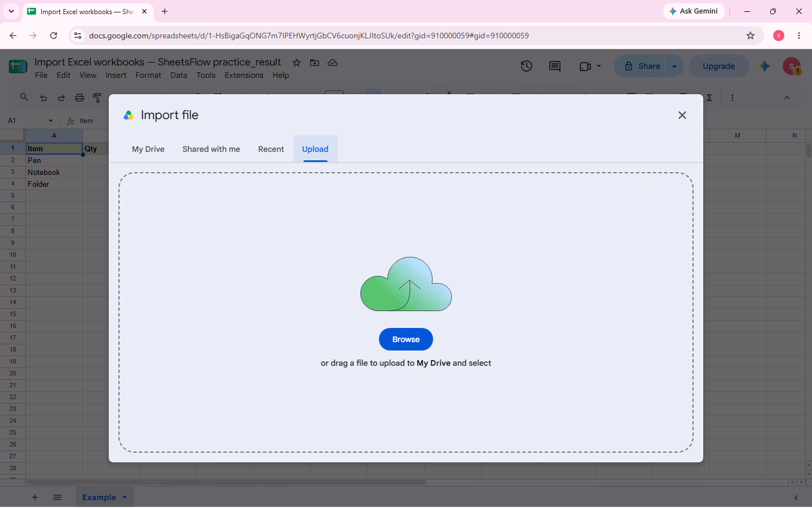Click the Google Sheets home icon
The image size is (812, 508).
18,67
